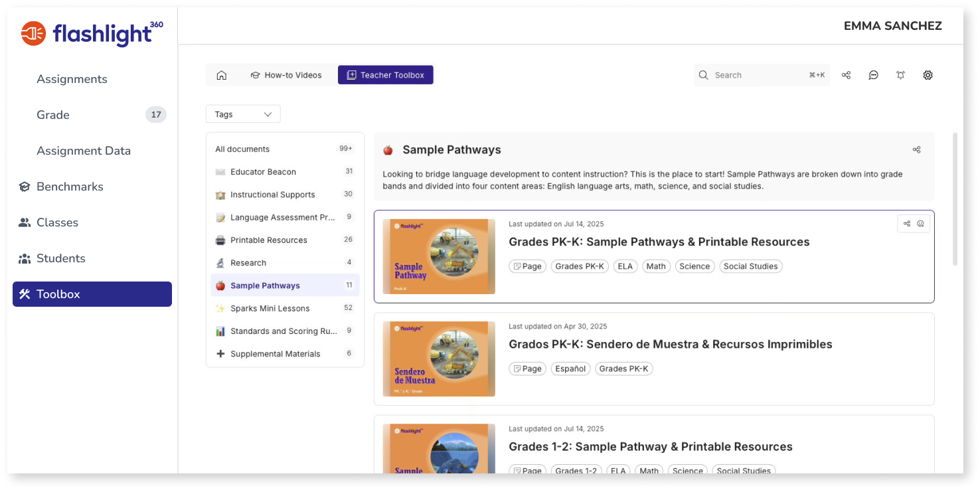Click the Students group icon
This screenshot has height=490, width=980.
[25, 258]
